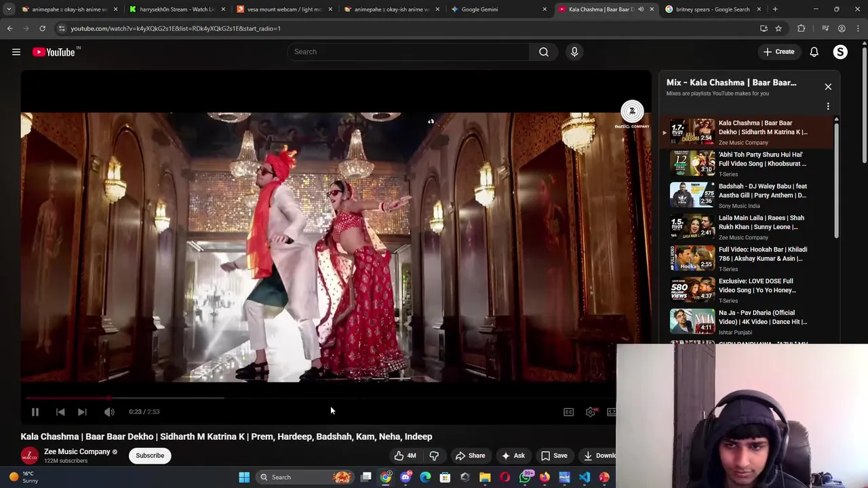Click Zee Music watermark on video
868x488 pixels.
[632, 115]
